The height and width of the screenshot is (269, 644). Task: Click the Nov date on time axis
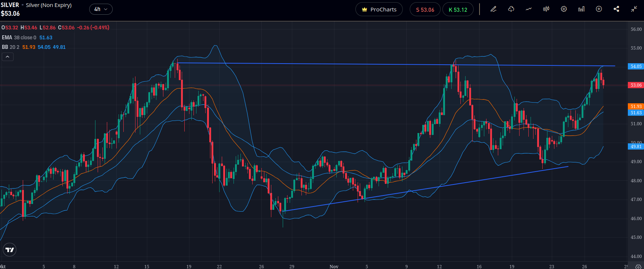pyautogui.click(x=334, y=266)
